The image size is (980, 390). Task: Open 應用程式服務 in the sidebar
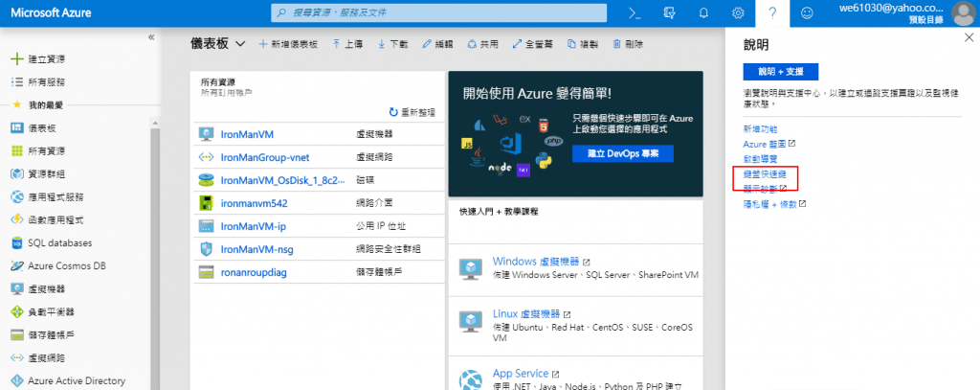pyautogui.click(x=55, y=197)
